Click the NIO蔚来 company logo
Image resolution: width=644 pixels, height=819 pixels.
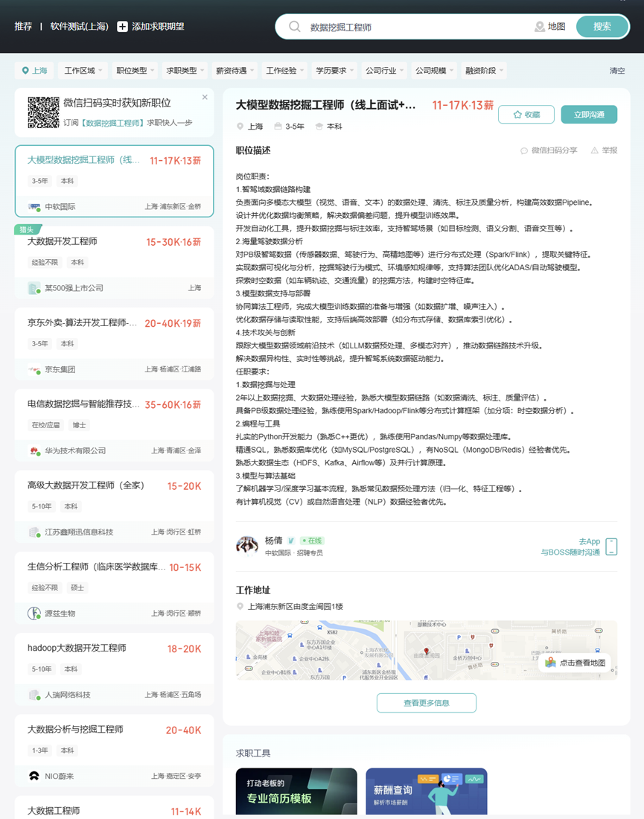(x=34, y=776)
